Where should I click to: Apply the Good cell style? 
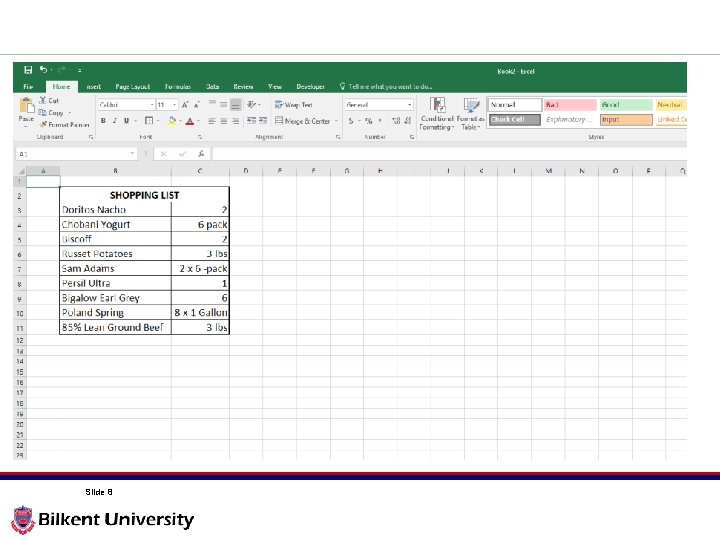(x=625, y=105)
